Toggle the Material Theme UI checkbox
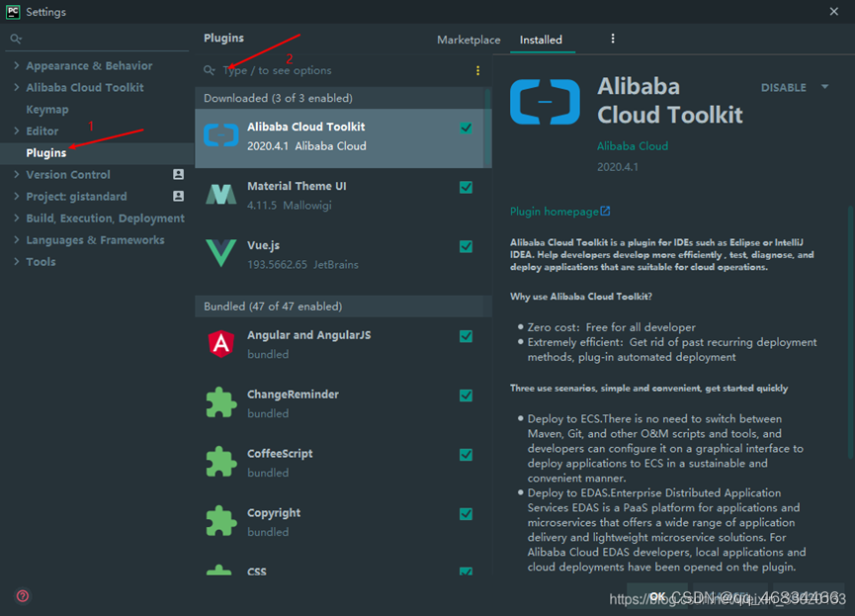Image resolution: width=855 pixels, height=616 pixels. point(466,187)
